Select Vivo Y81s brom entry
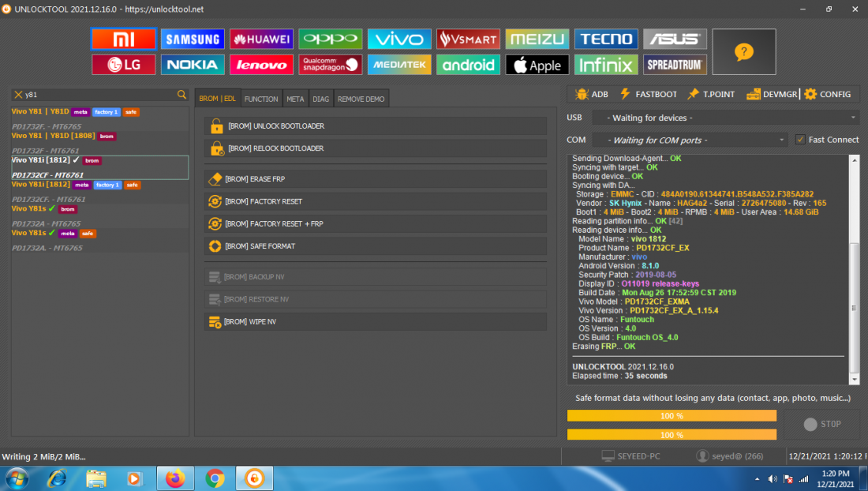The width and height of the screenshot is (868, 491). 99,216
